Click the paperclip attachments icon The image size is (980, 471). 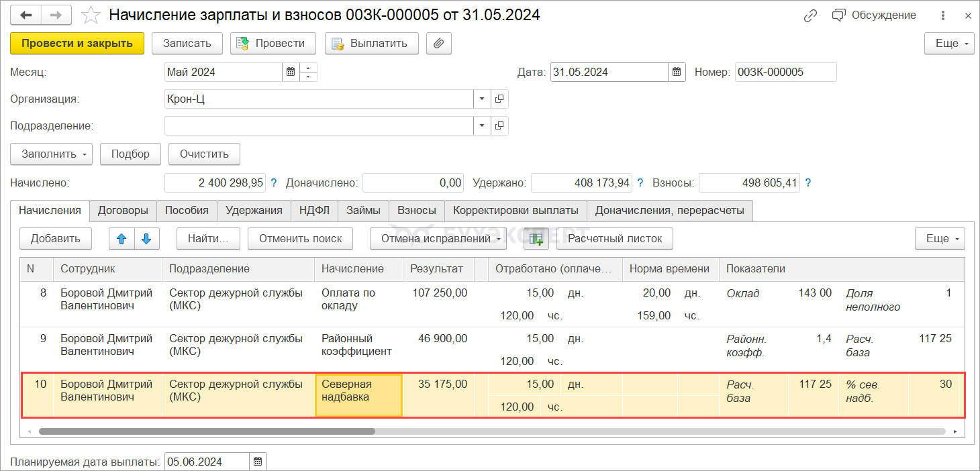point(438,44)
